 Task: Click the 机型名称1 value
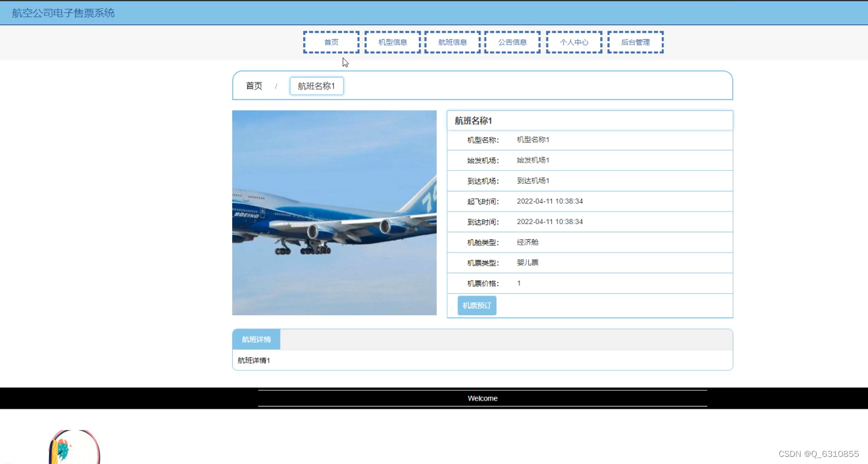533,140
